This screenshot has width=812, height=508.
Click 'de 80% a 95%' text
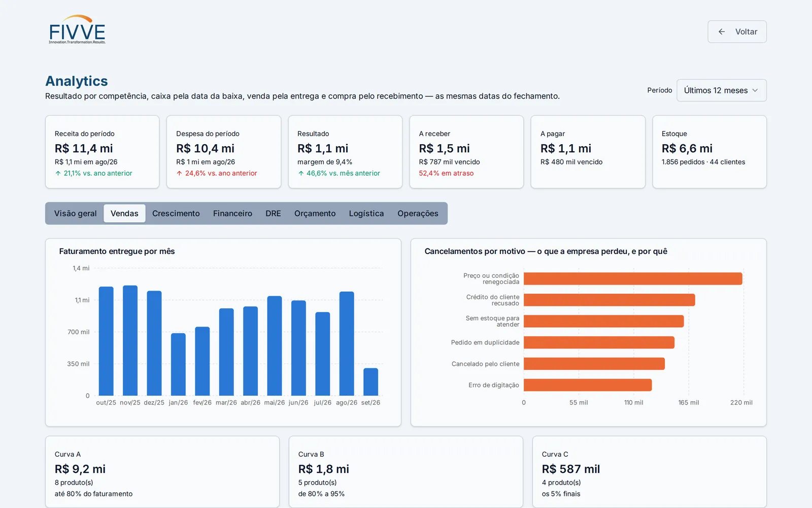coord(321,494)
